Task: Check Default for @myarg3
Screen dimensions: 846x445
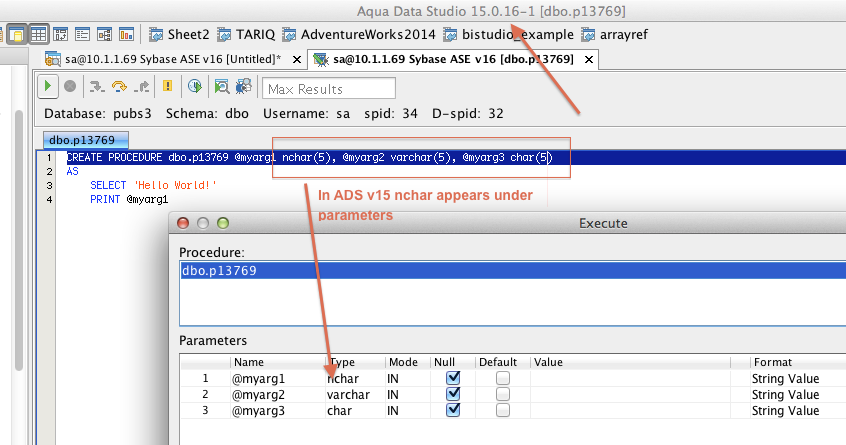Action: tap(503, 410)
